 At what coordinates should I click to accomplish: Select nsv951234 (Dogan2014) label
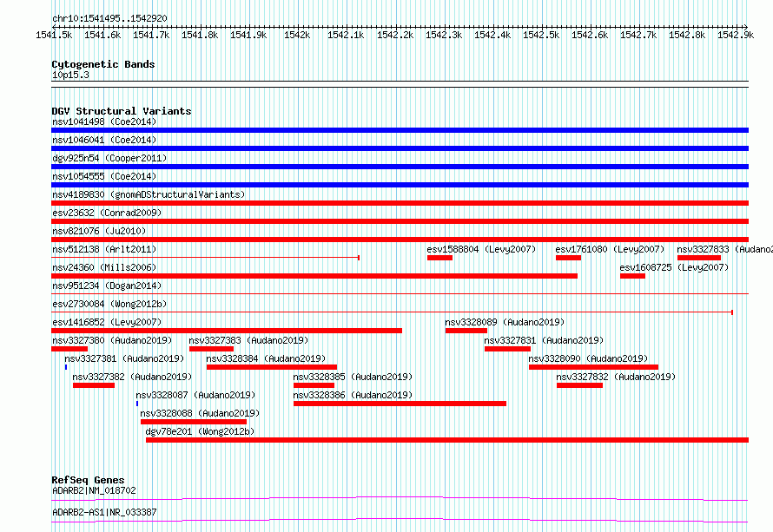tap(107, 286)
